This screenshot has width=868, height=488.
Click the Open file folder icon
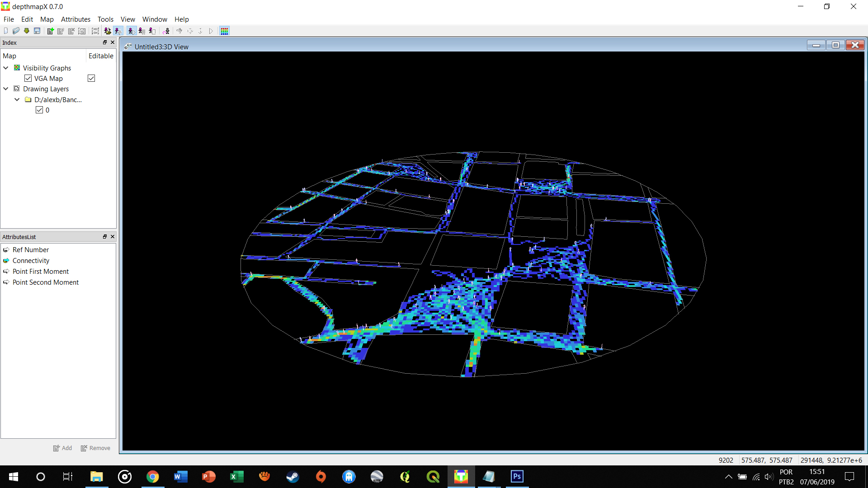pos(16,31)
